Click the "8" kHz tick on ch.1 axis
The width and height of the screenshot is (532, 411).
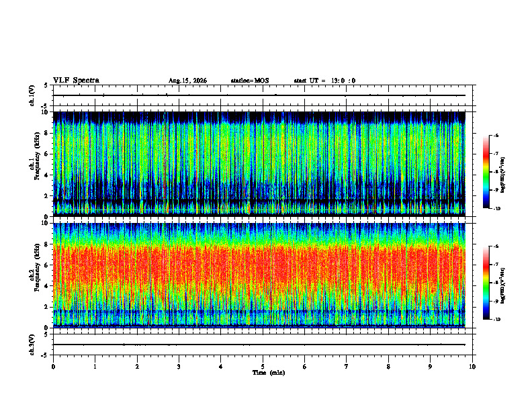48,133
